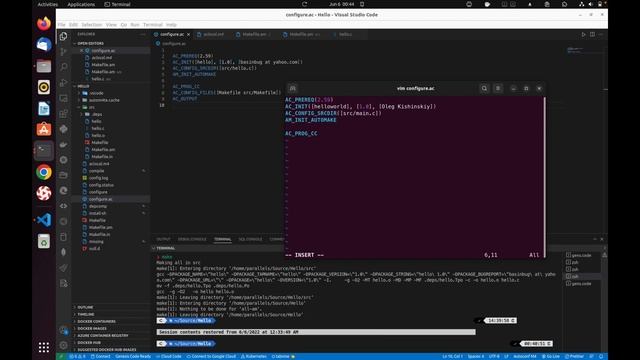This screenshot has width=640, height=360.
Task: Open the Source Control view
Action: [63, 51]
